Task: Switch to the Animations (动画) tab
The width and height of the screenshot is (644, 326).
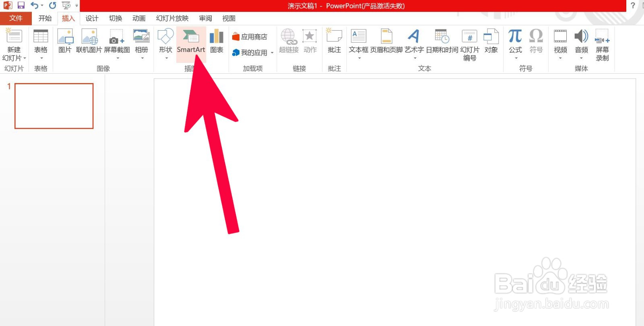Action: pyautogui.click(x=139, y=19)
